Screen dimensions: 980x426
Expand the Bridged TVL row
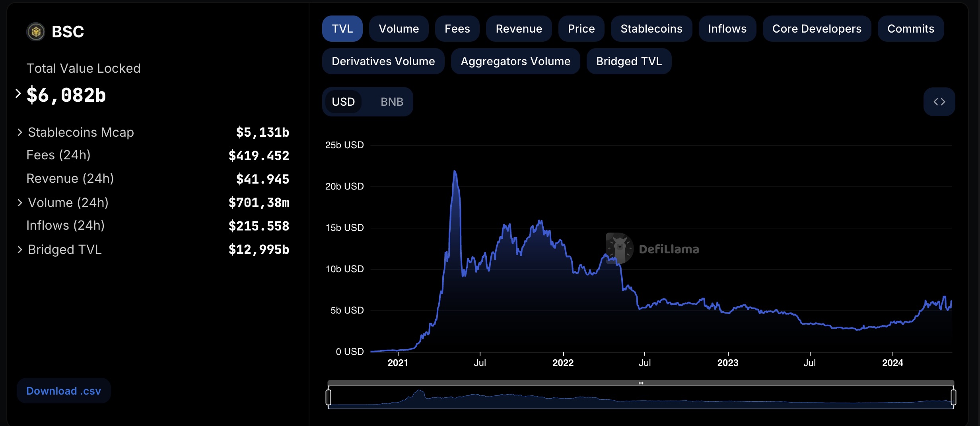pyautogui.click(x=19, y=250)
